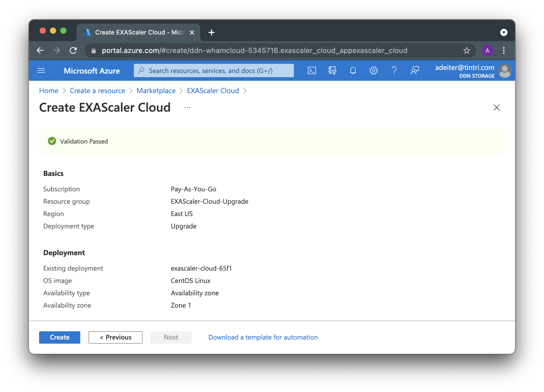Image resolution: width=544 pixels, height=392 pixels.
Task: Click the Create button
Action: [60, 337]
